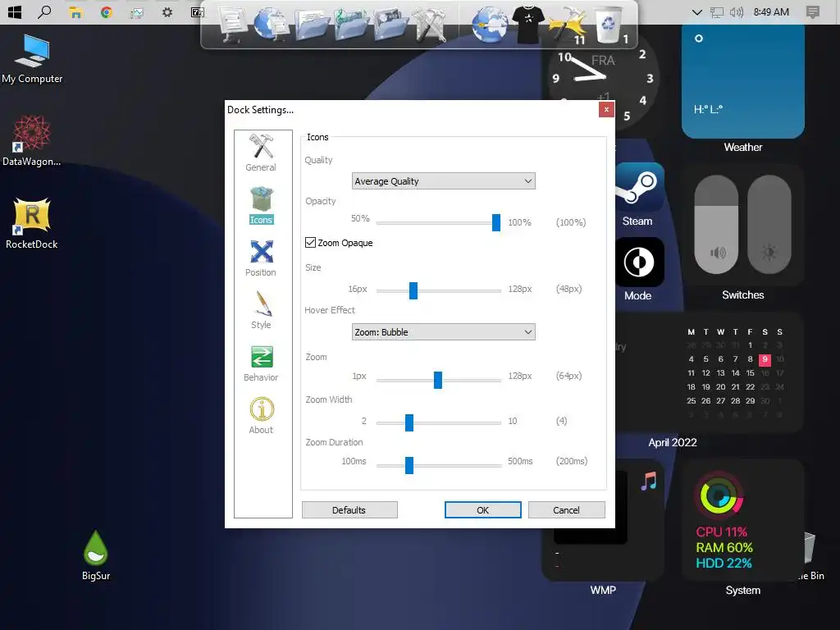Screen dimensions: 840x630
Task: Click the crossed hammer tools dock icon
Action: pos(431,25)
